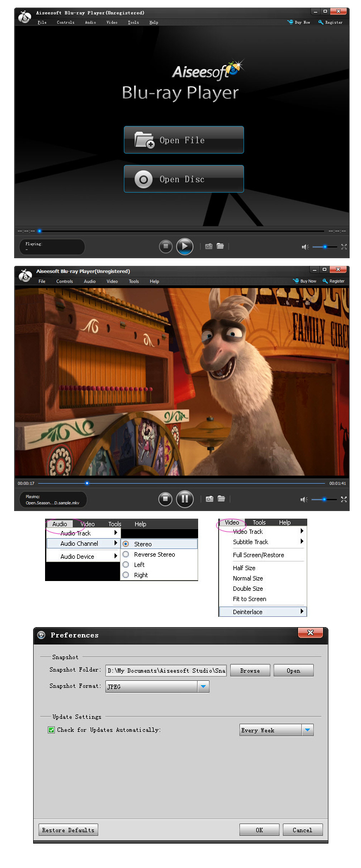Toggle Check for Updates Automatically checkbox

52,730
